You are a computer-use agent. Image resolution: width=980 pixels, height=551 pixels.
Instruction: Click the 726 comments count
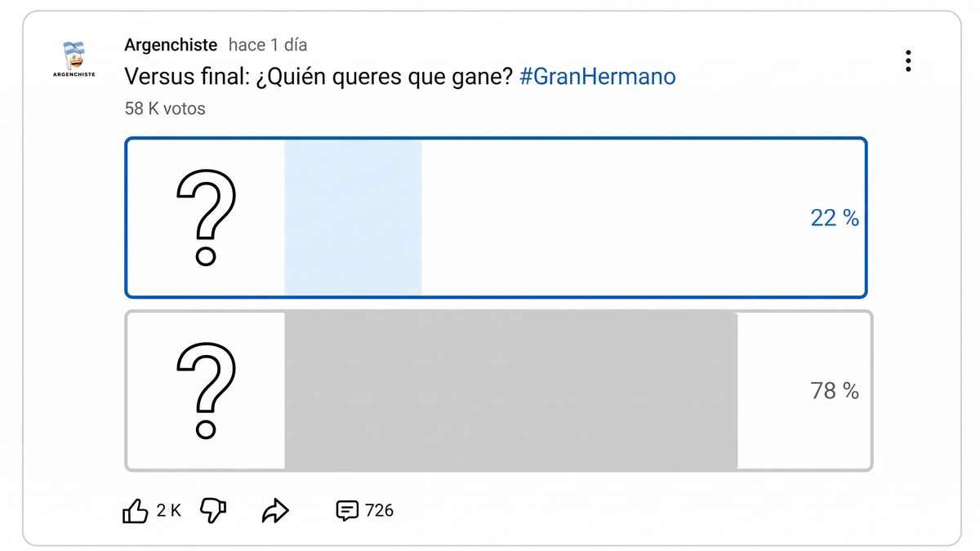point(379,511)
